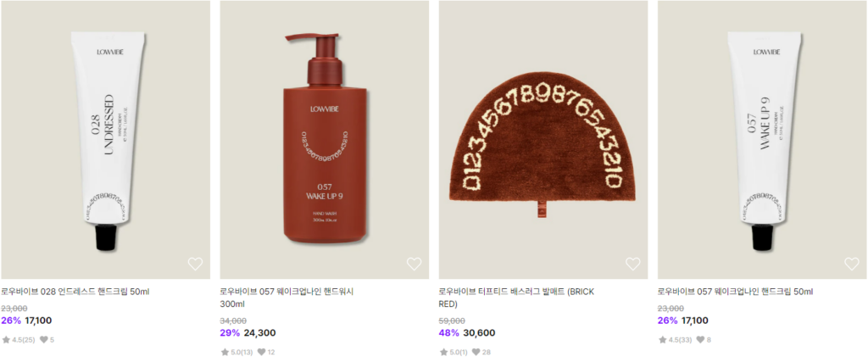Click the like heart icon showing 12

pyautogui.click(x=263, y=352)
